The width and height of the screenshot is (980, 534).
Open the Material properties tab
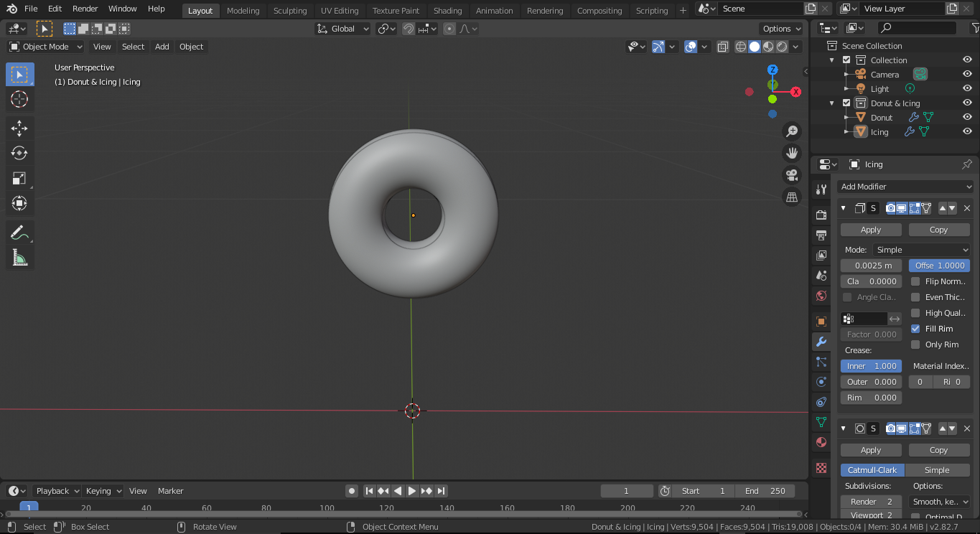pyautogui.click(x=822, y=442)
